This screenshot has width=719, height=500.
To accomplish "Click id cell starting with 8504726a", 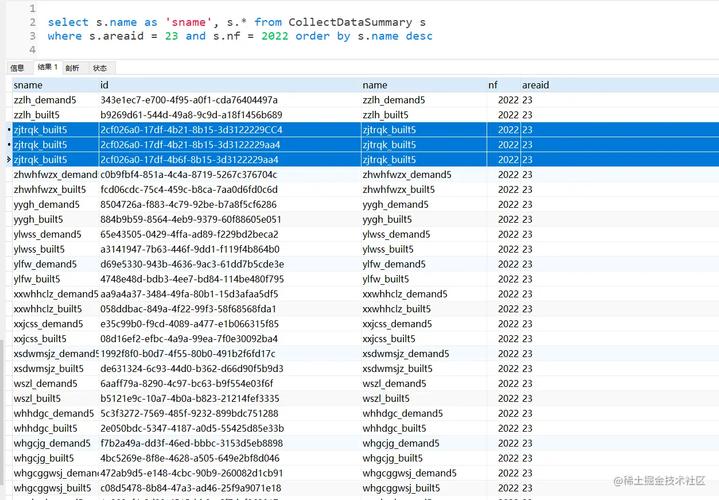I will [188, 205].
